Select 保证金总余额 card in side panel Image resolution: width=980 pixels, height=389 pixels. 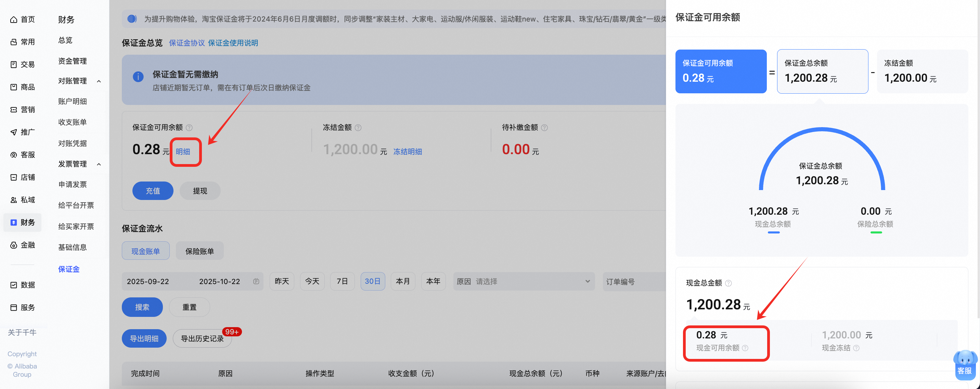[823, 71]
